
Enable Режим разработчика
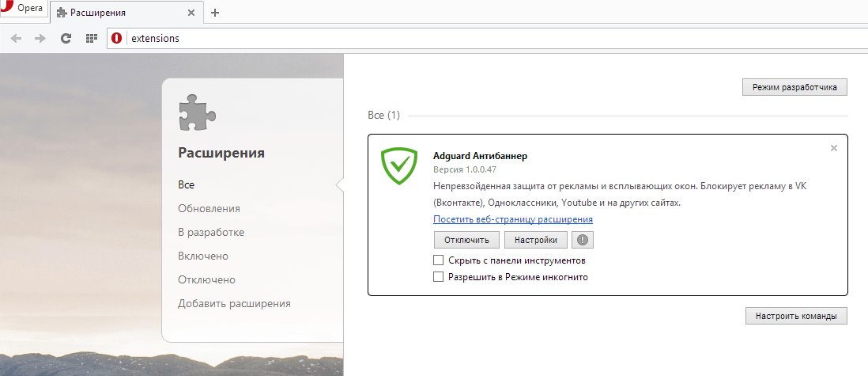click(794, 87)
